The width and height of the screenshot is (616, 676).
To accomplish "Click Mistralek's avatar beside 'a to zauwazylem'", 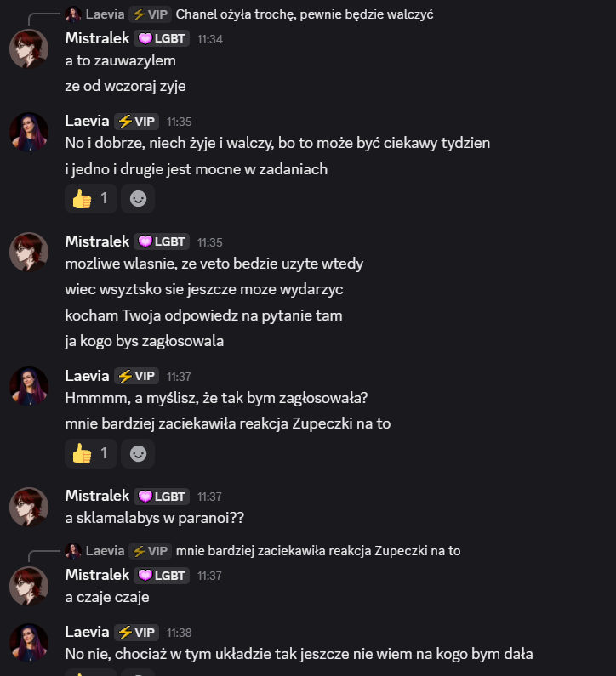I will (29, 48).
